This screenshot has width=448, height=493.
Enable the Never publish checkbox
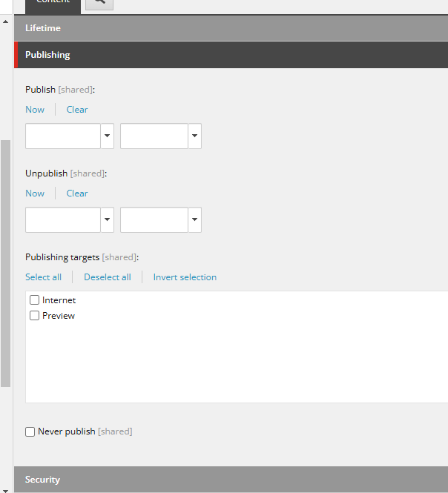tap(30, 431)
